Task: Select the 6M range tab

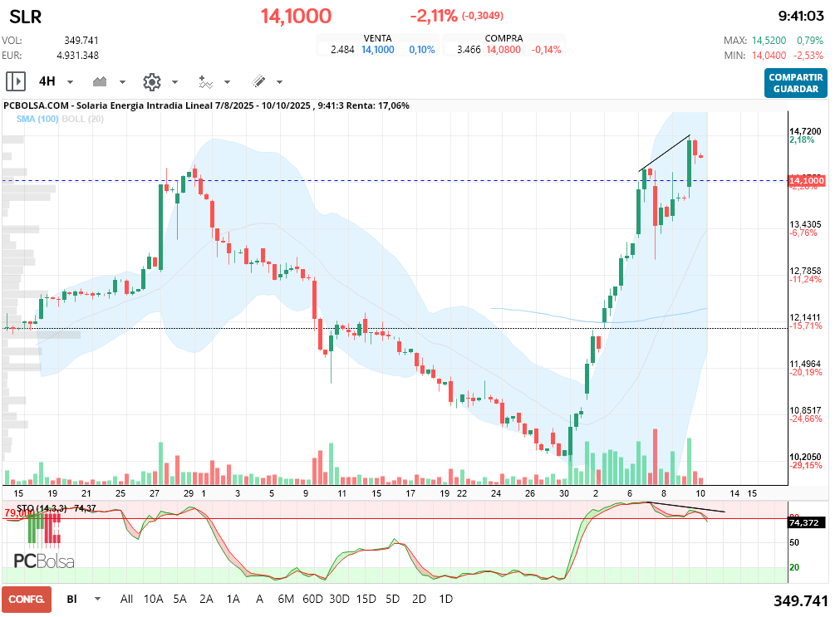Action: pos(286,599)
